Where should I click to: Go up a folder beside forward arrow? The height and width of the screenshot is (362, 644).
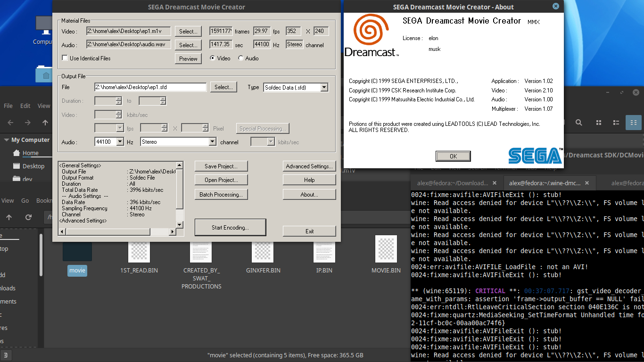pos(45,123)
